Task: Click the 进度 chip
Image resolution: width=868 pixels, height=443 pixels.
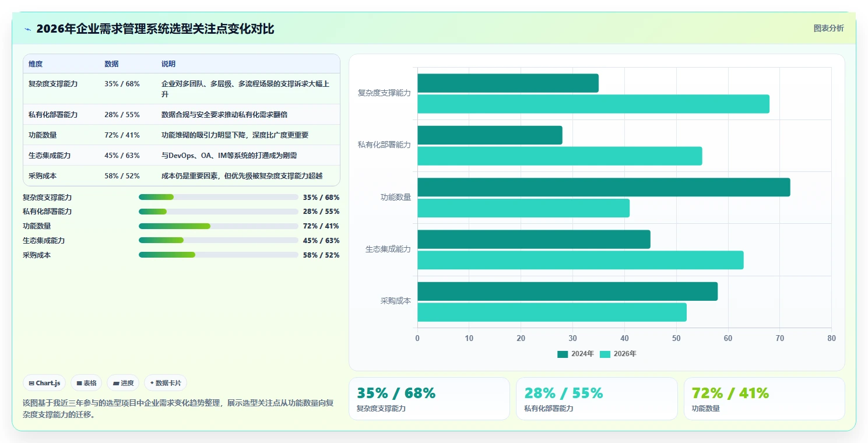Action: click(123, 383)
